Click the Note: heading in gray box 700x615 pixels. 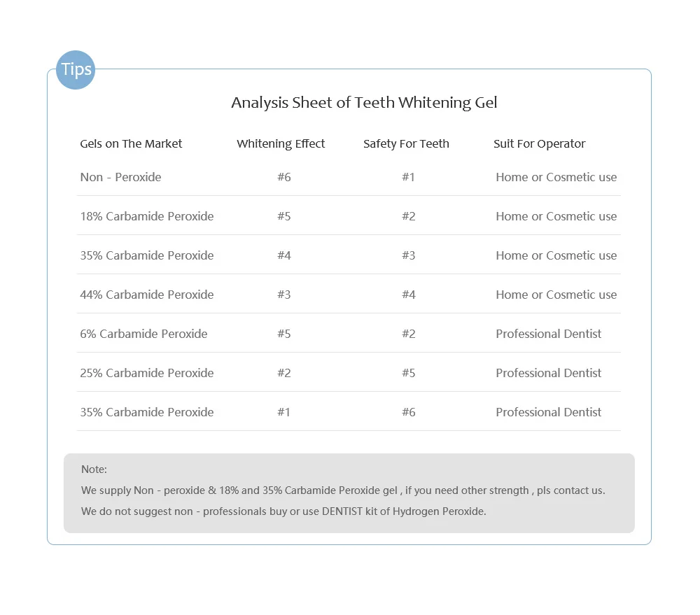[94, 469]
